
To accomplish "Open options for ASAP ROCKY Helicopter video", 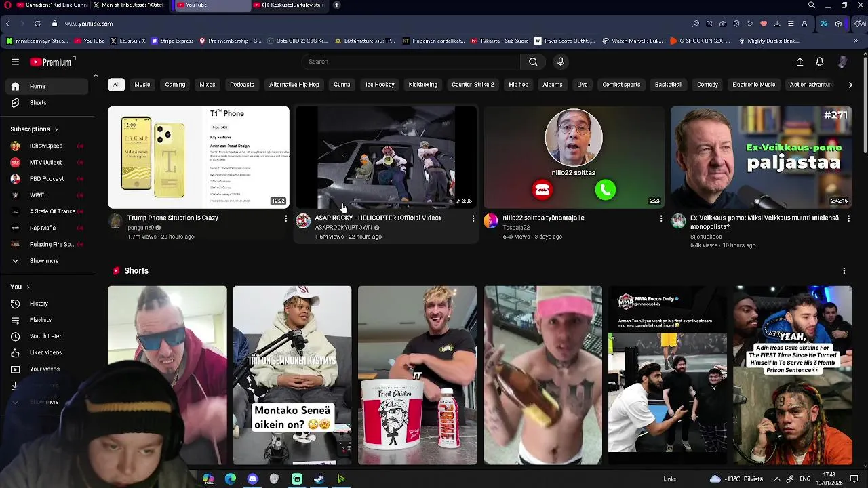I will tap(473, 218).
